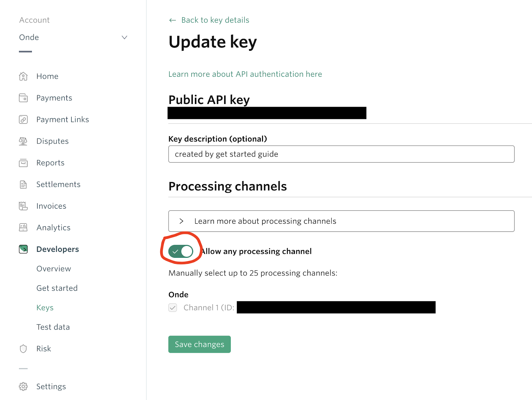
Task: Click the Key description input field
Action: click(341, 154)
